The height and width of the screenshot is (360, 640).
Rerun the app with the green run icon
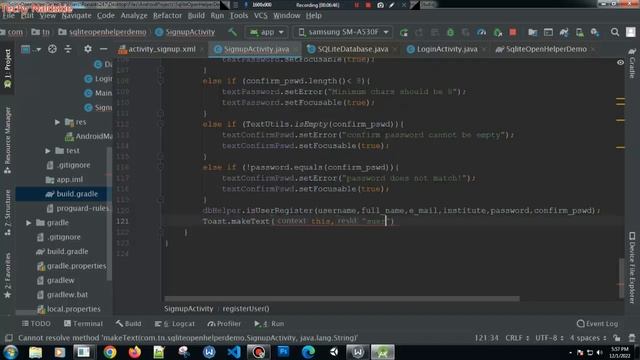click(x=404, y=32)
